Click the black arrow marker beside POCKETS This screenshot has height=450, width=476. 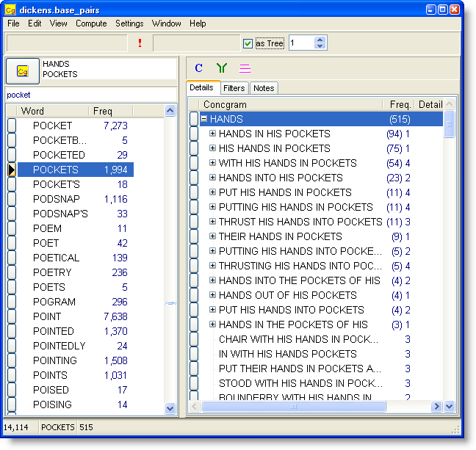click(12, 170)
